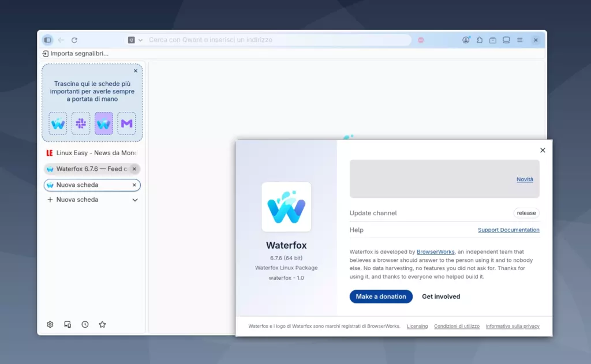
Task: Open the Licensing link
Action: point(417,327)
